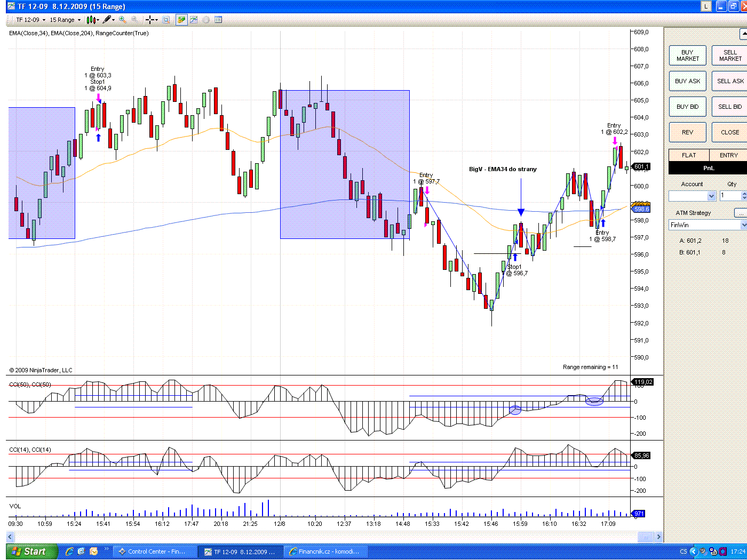Viewport: 747px width, 560px height.
Task: Expand the ATM Strategy FinWin dropdown
Action: coord(743,225)
